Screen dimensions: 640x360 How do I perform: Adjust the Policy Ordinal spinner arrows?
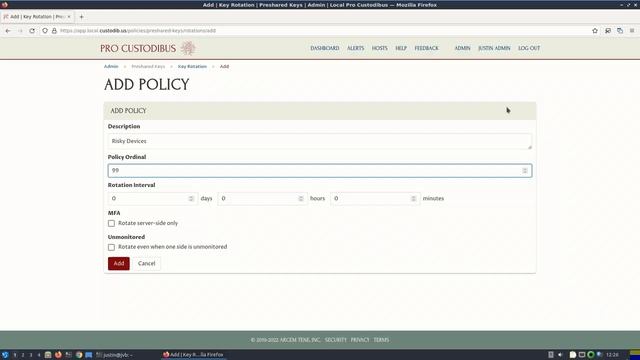click(525, 171)
